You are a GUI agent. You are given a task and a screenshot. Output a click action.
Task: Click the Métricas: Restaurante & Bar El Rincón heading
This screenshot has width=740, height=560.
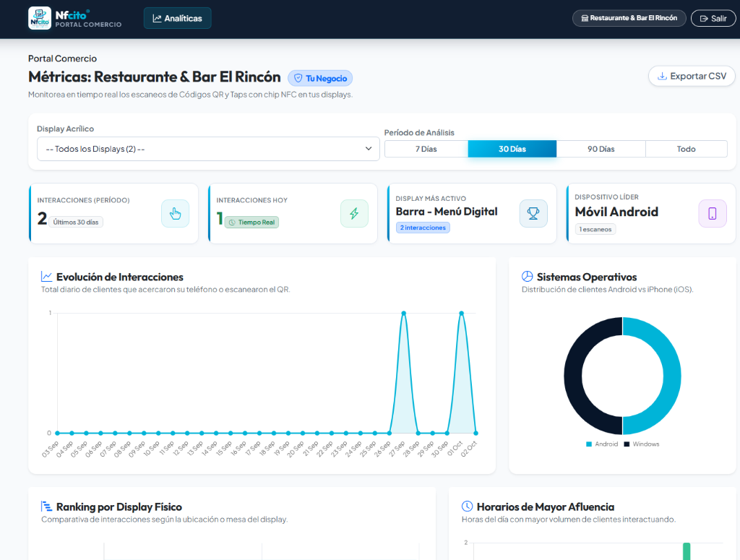[155, 77]
